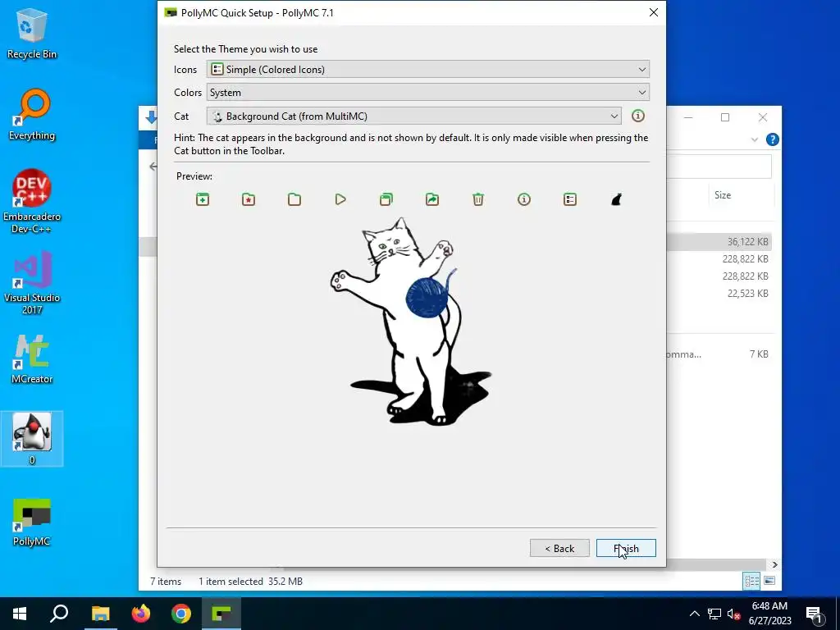Minimize the Explorer window
Viewport: 840px width, 630px height.
[x=688, y=117]
